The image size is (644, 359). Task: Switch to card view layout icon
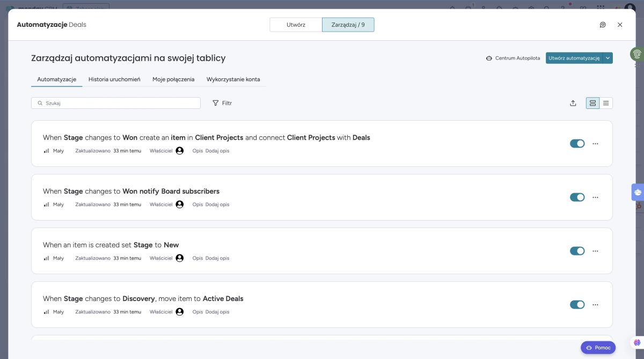pos(592,103)
